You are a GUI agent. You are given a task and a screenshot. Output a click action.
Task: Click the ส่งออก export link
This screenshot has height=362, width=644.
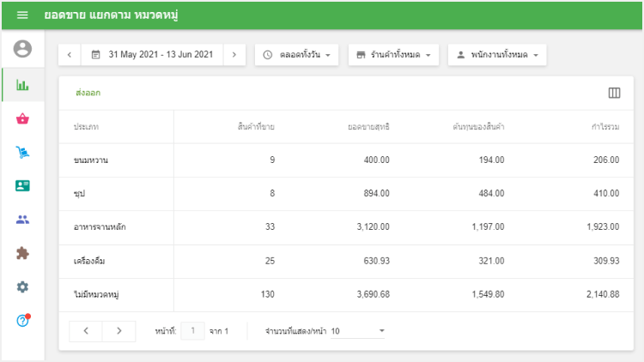pyautogui.click(x=88, y=93)
